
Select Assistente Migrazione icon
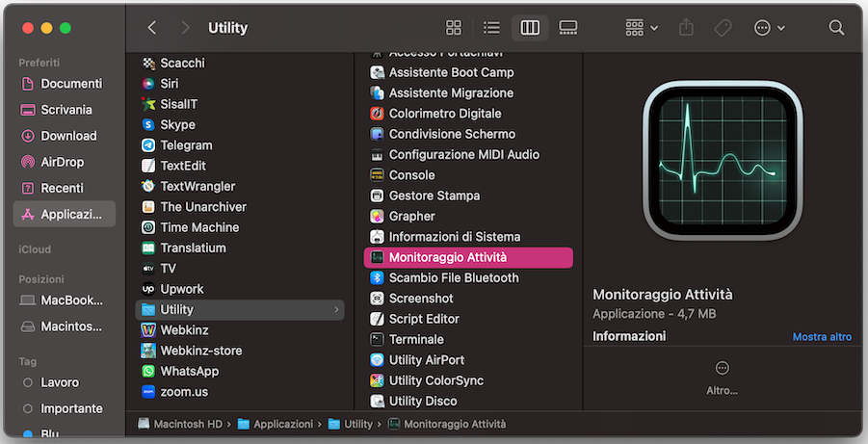[x=377, y=93]
